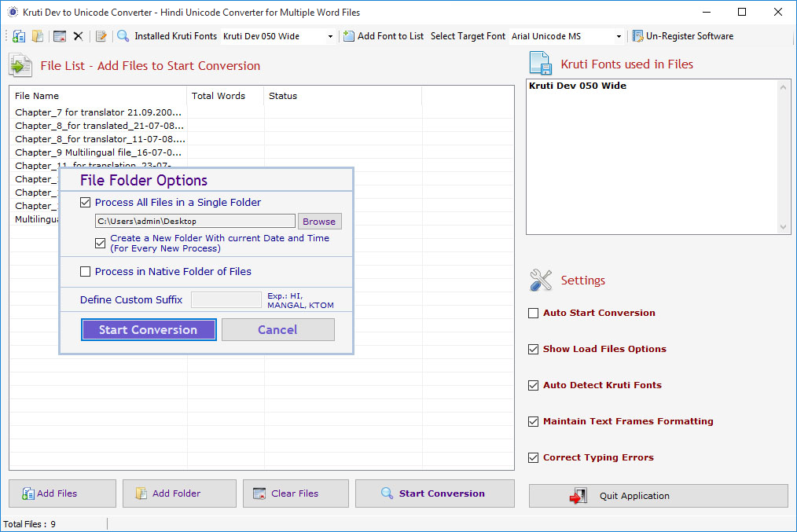Screen dimensions: 797x532
Task: Open Select Target Font dropdown
Action: pos(619,37)
